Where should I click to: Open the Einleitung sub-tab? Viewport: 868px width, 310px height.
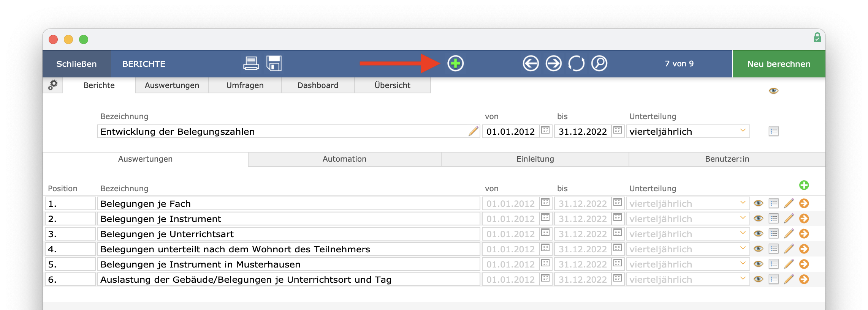[x=535, y=159]
